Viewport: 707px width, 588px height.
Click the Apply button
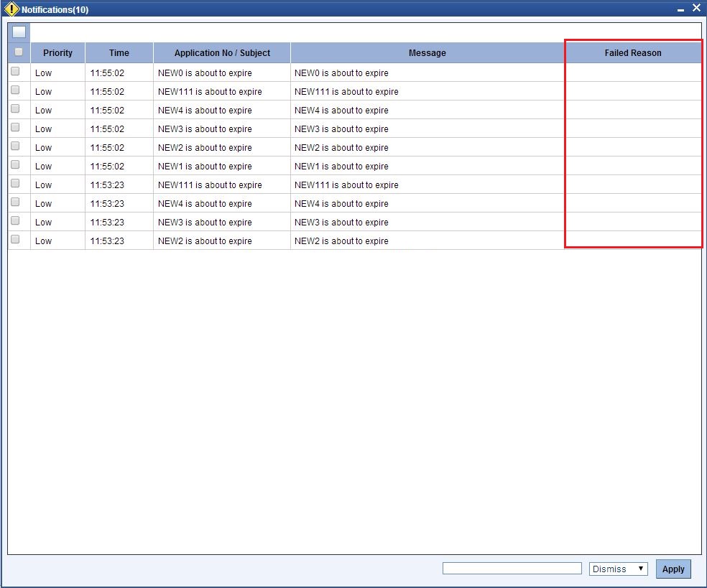coord(673,569)
